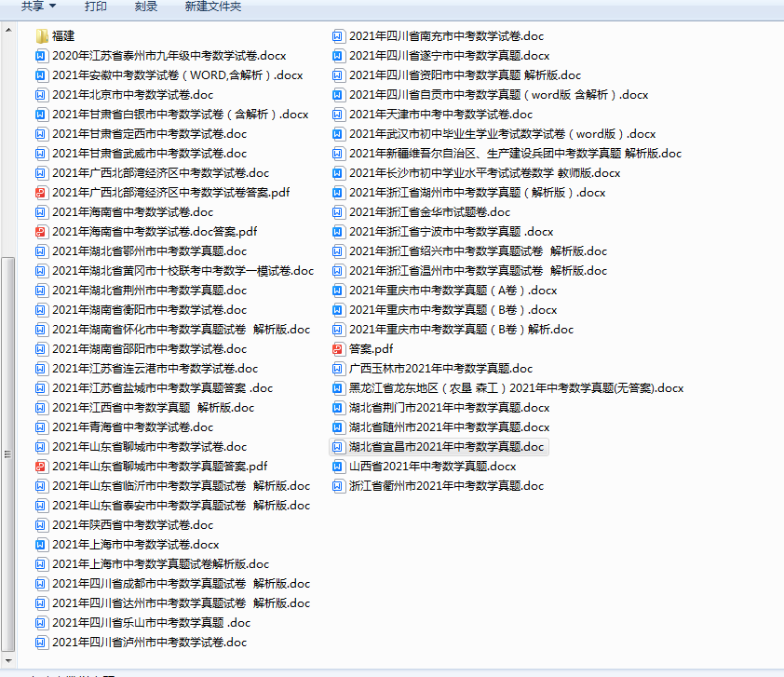The image size is (784, 677).
Task: Click PDF icon of 2021年海南省中考数学试卷.doc答案.pdf
Action: click(x=41, y=232)
